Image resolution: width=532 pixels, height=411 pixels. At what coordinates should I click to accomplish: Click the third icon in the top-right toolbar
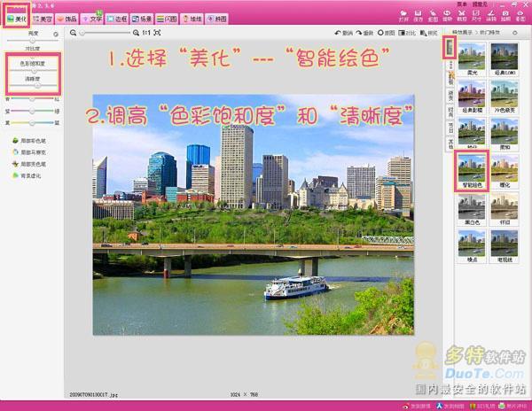tap(433, 16)
